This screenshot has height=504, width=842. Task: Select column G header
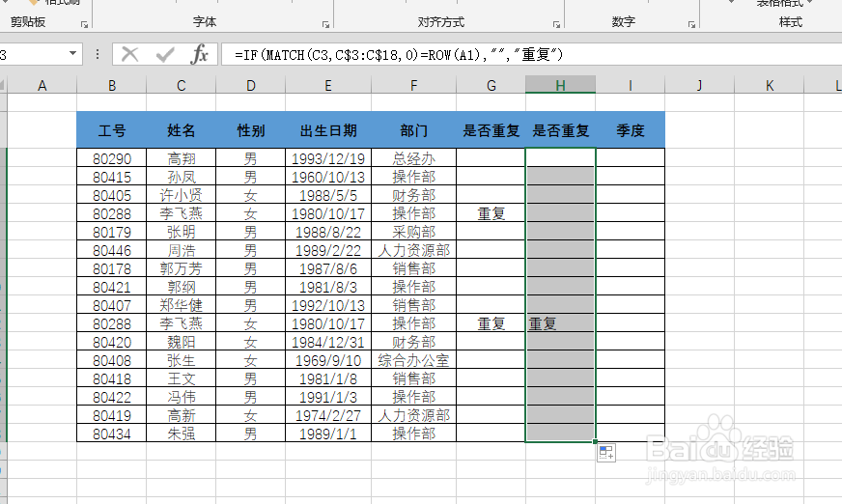491,85
